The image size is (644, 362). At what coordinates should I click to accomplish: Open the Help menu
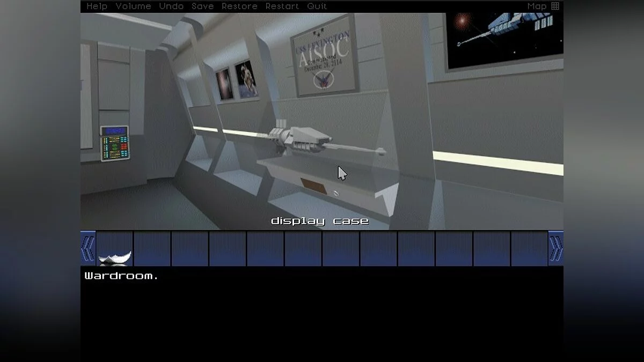pos(97,6)
